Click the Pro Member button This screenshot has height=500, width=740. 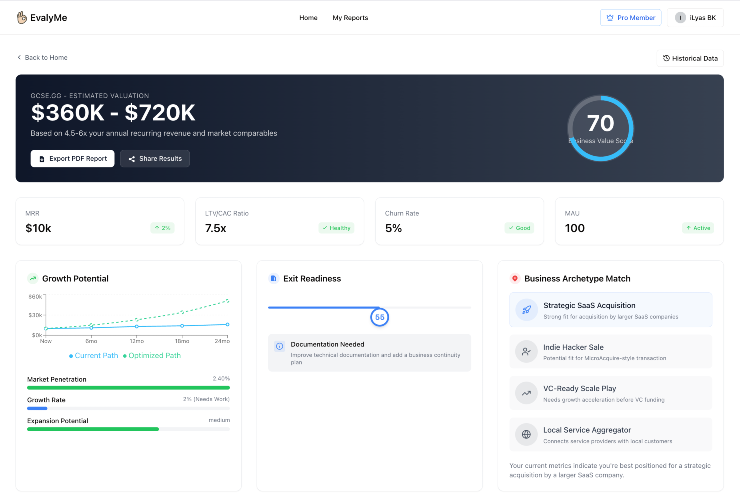[631, 17]
